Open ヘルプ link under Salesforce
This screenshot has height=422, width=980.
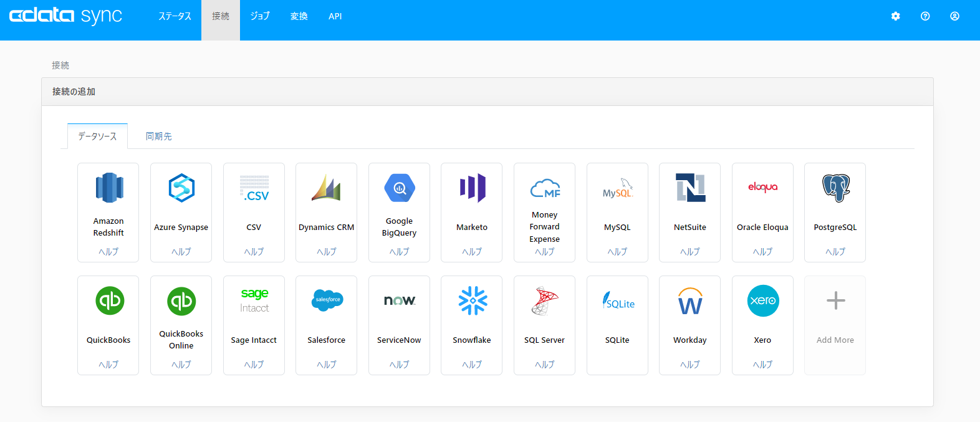pos(327,365)
